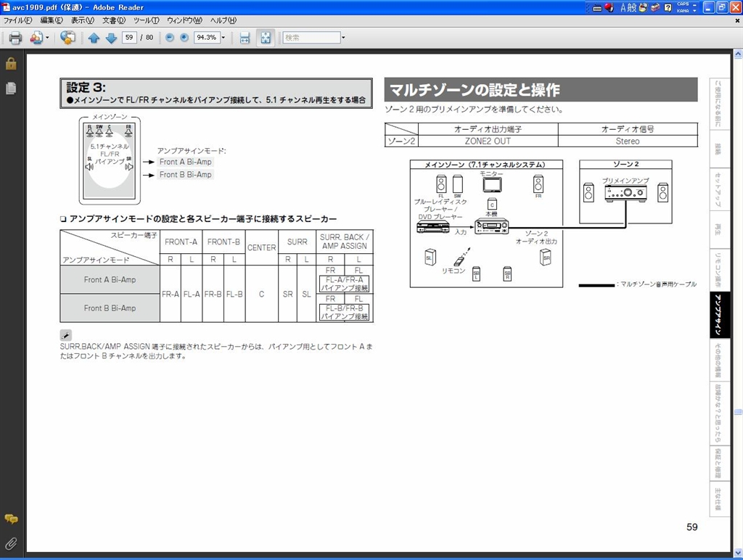Click the ZONE2 OUT table cell
The image size is (743, 560).
tap(488, 141)
